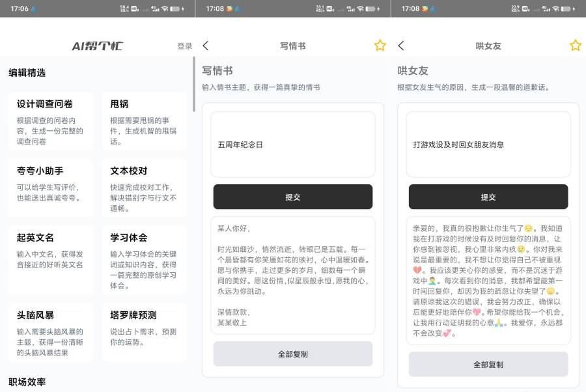
Task: Choose the 学习体会 tool card
Action: (x=144, y=259)
